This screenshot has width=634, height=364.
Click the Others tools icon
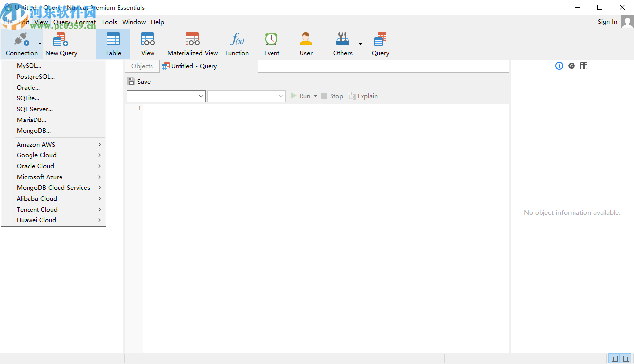pyautogui.click(x=343, y=39)
